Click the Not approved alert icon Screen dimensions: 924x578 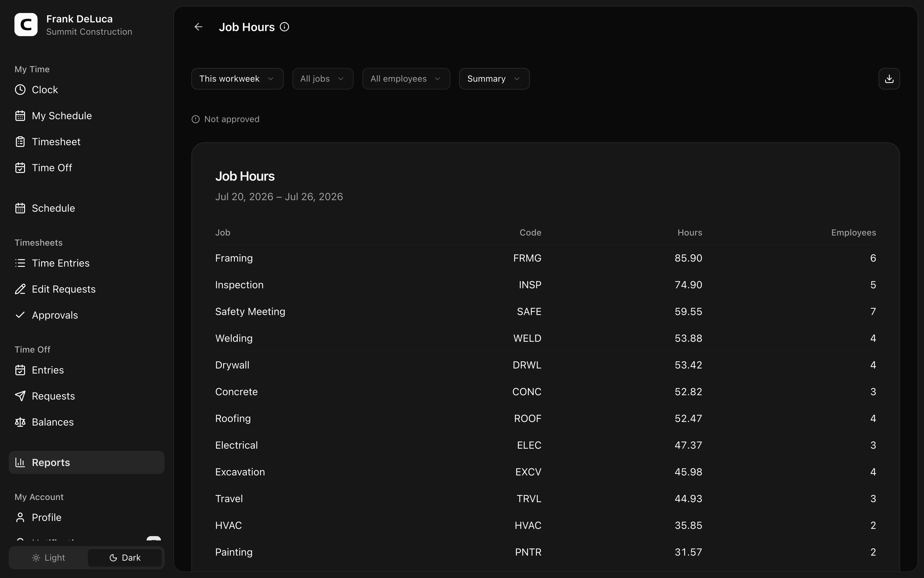pos(195,119)
